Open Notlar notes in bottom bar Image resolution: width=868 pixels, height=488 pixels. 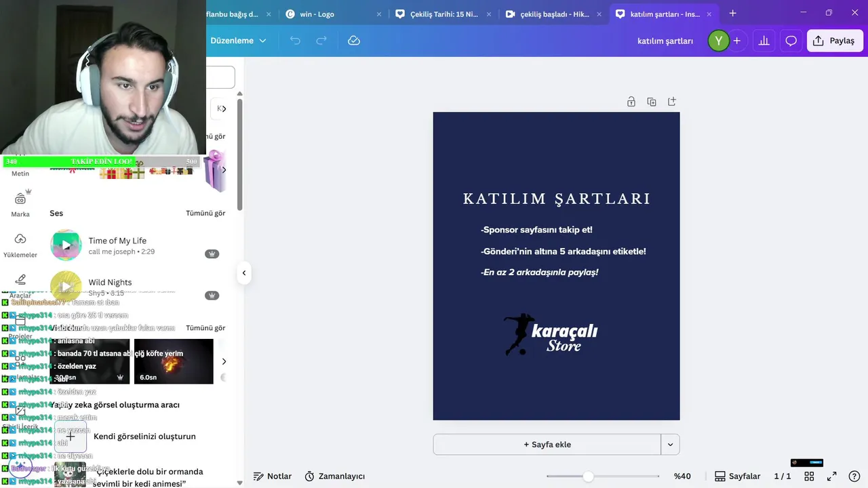[273, 476]
